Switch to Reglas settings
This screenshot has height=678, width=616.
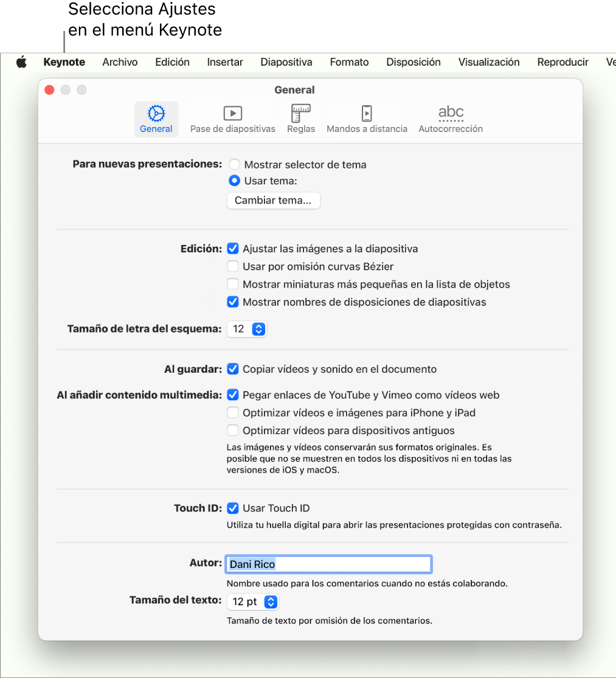[x=301, y=119]
